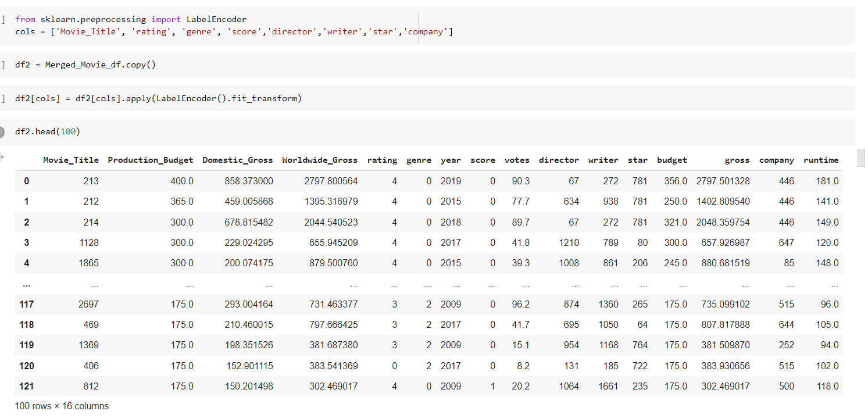Click the Domestic_Gross column header
This screenshot has height=418, width=868.
coord(238,160)
